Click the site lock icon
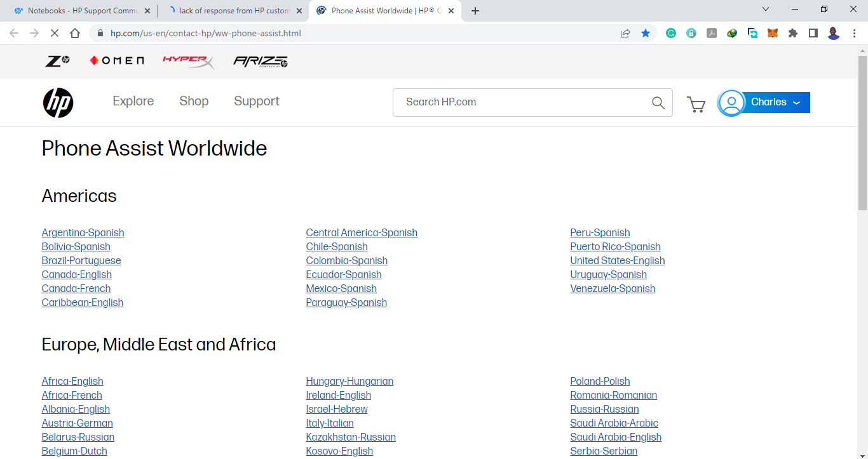868x459 pixels. pos(100,33)
